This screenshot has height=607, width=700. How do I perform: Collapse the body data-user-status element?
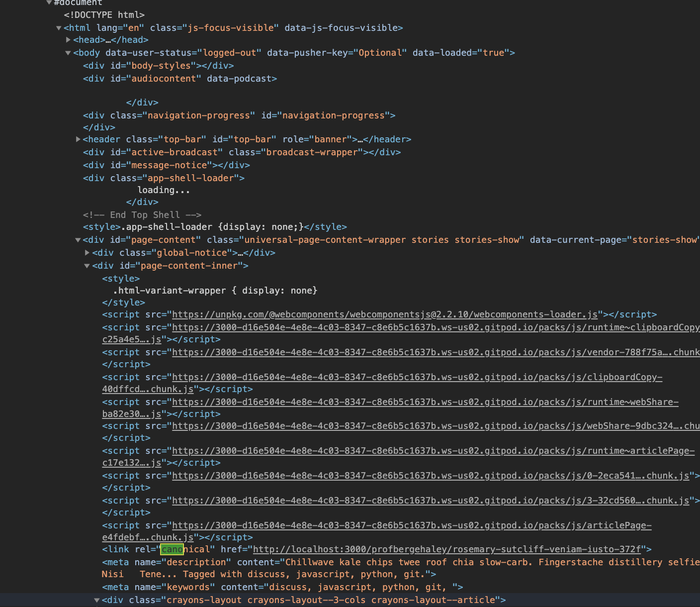pos(68,53)
